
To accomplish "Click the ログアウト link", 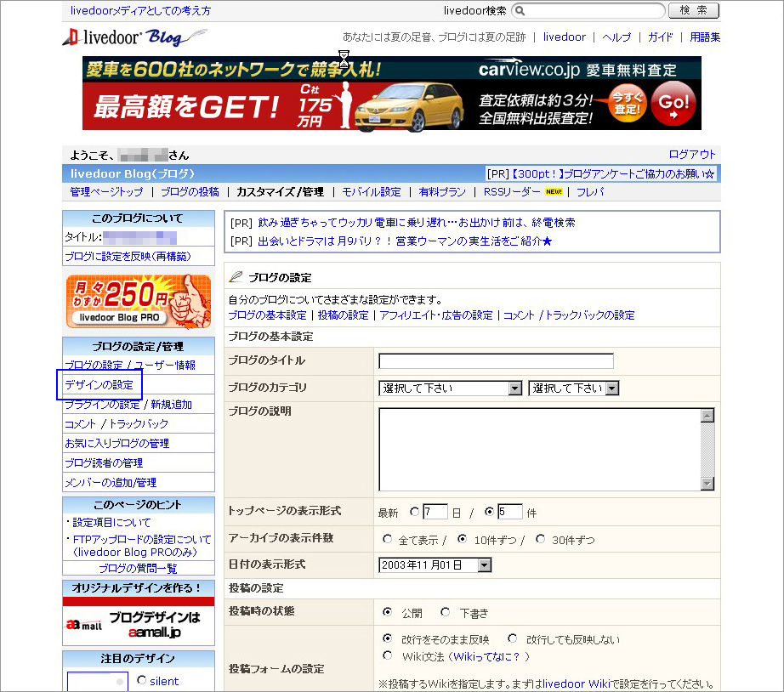I will [692, 155].
